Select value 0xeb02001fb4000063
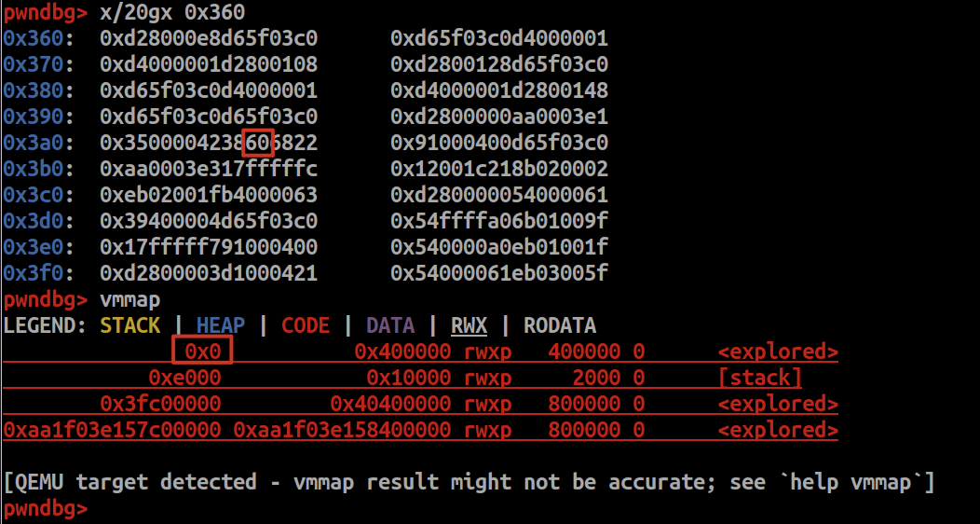Screen dimensions: 980x524 (209, 195)
